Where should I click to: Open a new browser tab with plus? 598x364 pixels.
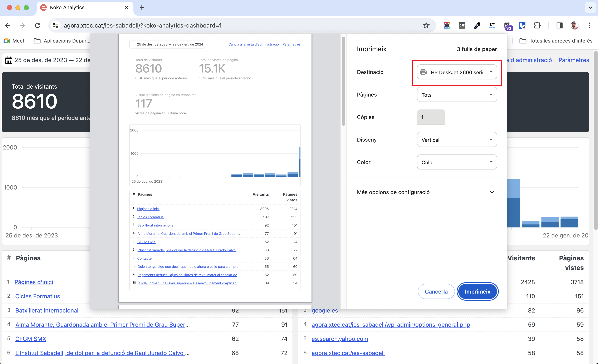[142, 8]
